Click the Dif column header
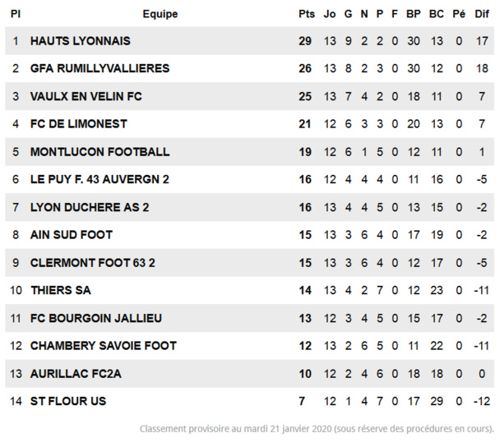 (x=482, y=14)
